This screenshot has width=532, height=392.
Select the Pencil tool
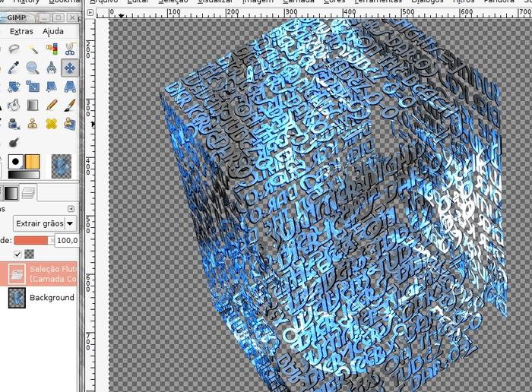51,105
